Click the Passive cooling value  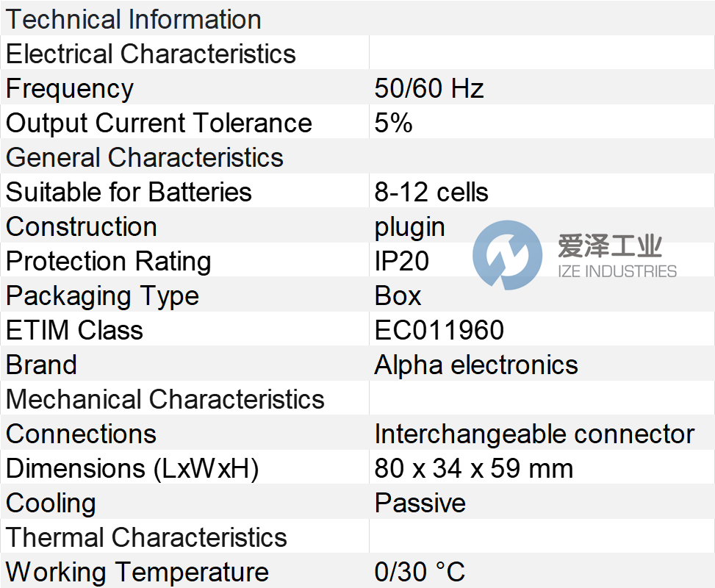420,503
